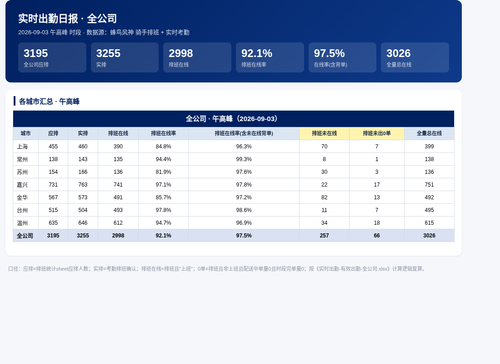Select the 3195 全公司应排 summary card

click(x=52, y=57)
